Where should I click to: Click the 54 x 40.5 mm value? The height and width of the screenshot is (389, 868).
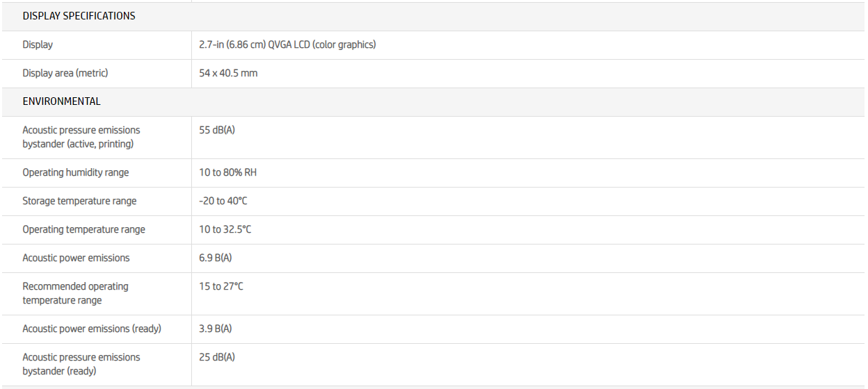228,73
